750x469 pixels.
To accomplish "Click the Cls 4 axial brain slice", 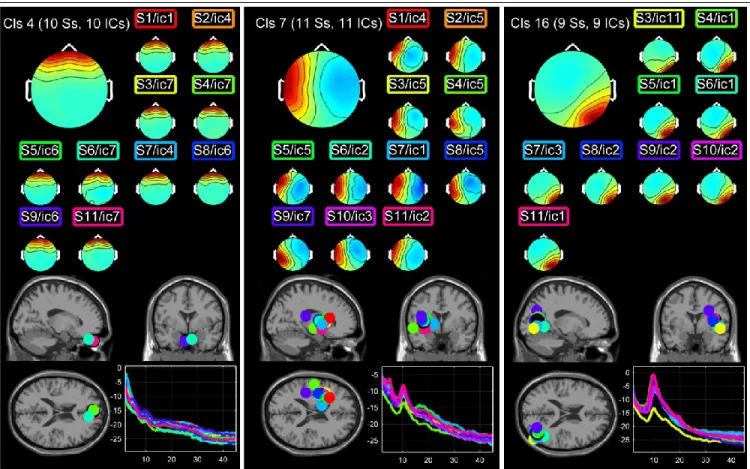I will coord(58,414).
